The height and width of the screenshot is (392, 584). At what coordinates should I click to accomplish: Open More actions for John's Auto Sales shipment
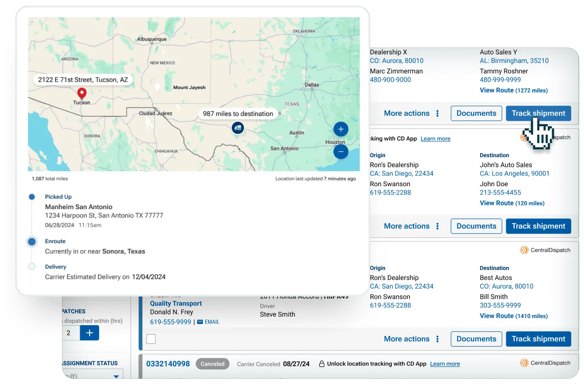[411, 226]
